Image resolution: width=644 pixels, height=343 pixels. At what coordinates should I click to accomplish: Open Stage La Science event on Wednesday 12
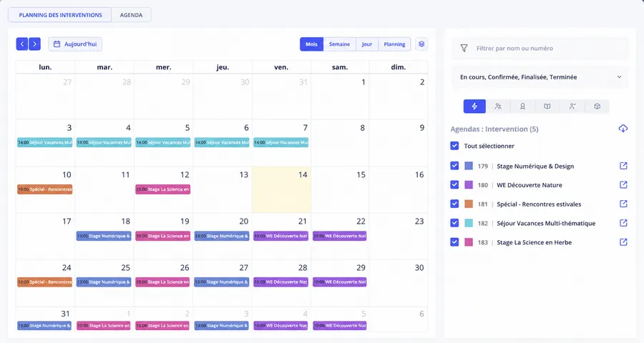(x=163, y=189)
